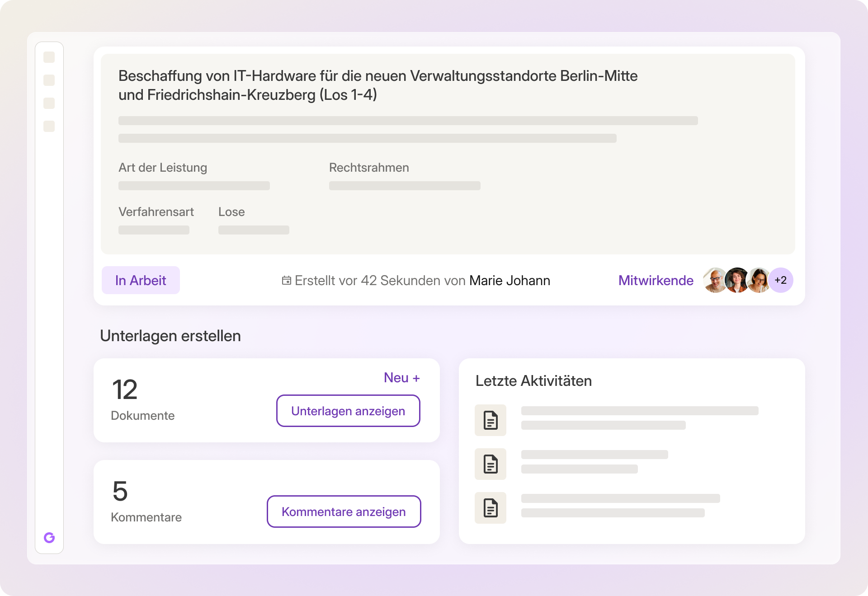The height and width of the screenshot is (596, 868).
Task: Click the In Arbeit status badge
Action: click(141, 280)
